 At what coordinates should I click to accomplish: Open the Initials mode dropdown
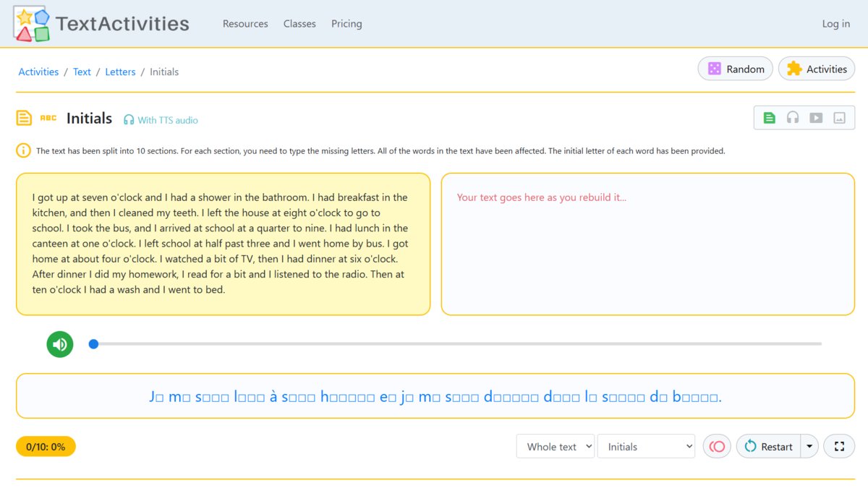tap(646, 447)
